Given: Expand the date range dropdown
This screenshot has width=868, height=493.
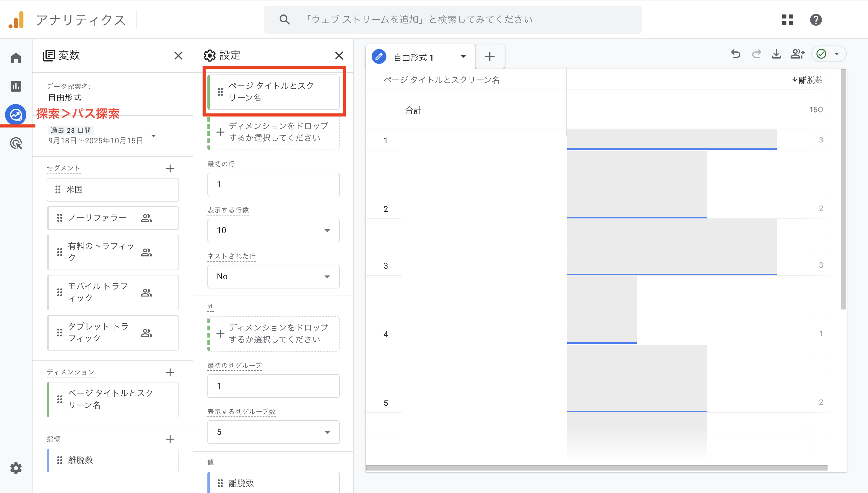Looking at the screenshot, I should pyautogui.click(x=154, y=136).
